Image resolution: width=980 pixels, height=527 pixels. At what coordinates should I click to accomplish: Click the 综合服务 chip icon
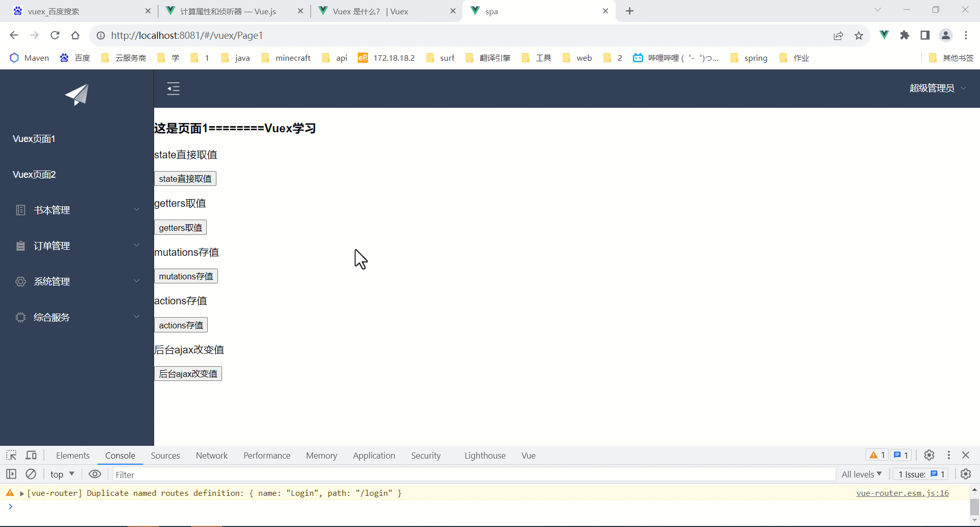click(x=20, y=317)
